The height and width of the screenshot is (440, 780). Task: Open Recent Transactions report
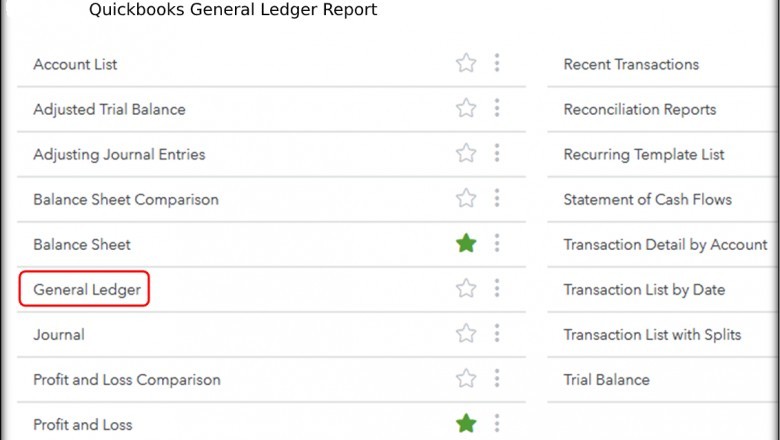point(631,65)
